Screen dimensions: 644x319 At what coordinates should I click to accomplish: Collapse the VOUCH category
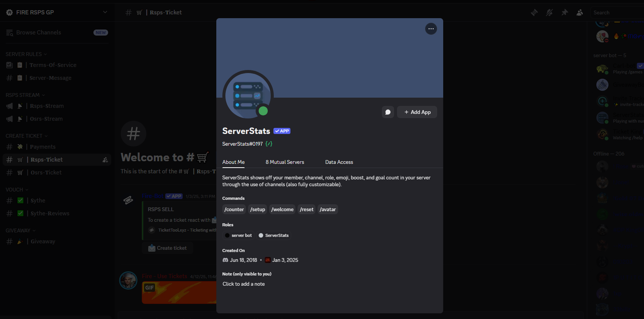(17, 190)
